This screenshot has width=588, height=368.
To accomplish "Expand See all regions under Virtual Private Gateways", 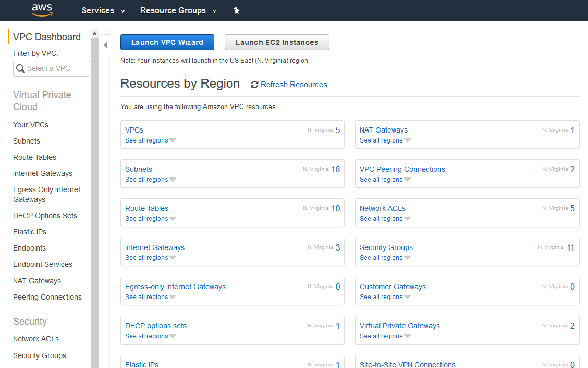I will (385, 336).
